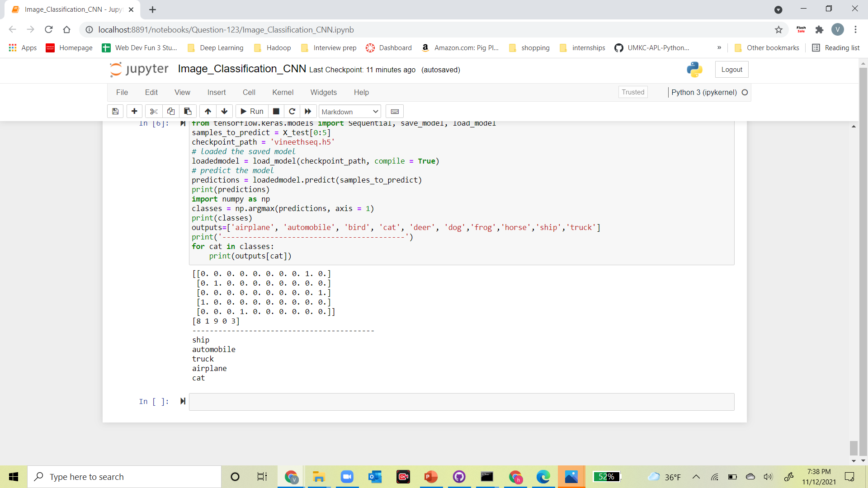Open the command palette keyboard icon
The image size is (868, 488).
(394, 111)
